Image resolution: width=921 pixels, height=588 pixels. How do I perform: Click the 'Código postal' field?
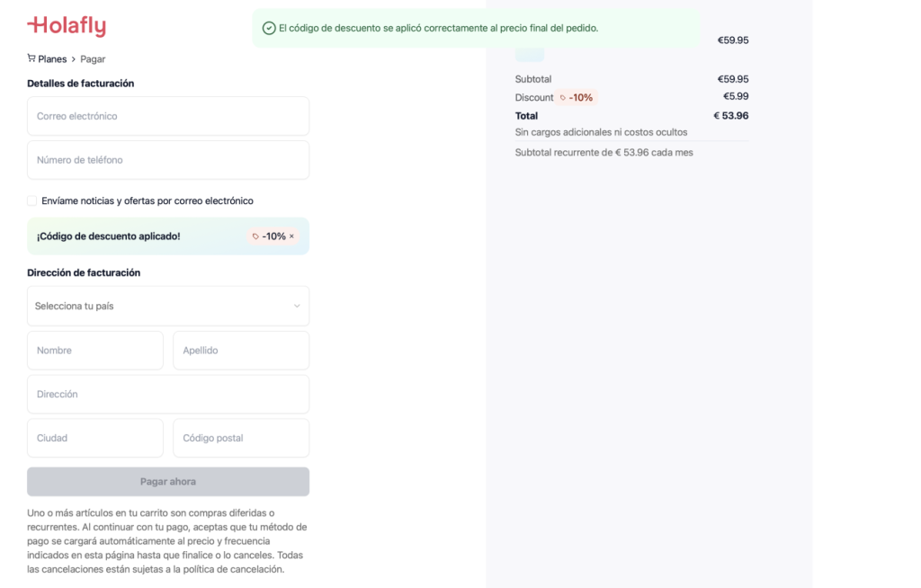[x=241, y=438]
